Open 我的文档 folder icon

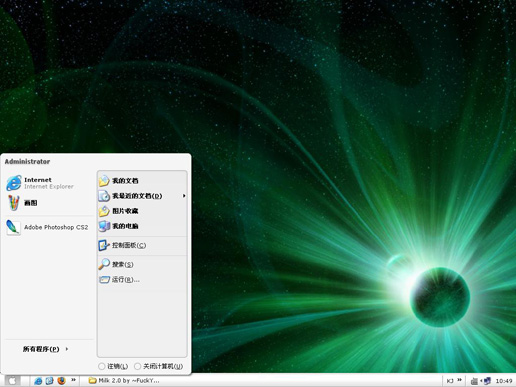[104, 181]
